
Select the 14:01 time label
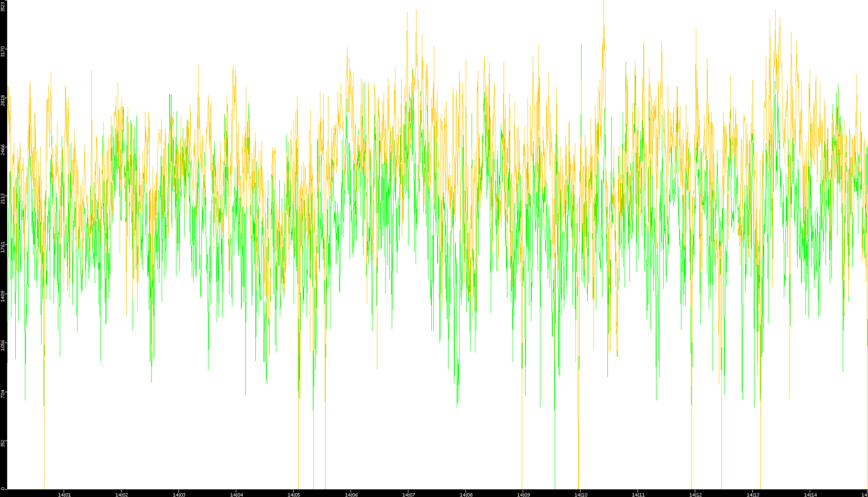tap(64, 495)
